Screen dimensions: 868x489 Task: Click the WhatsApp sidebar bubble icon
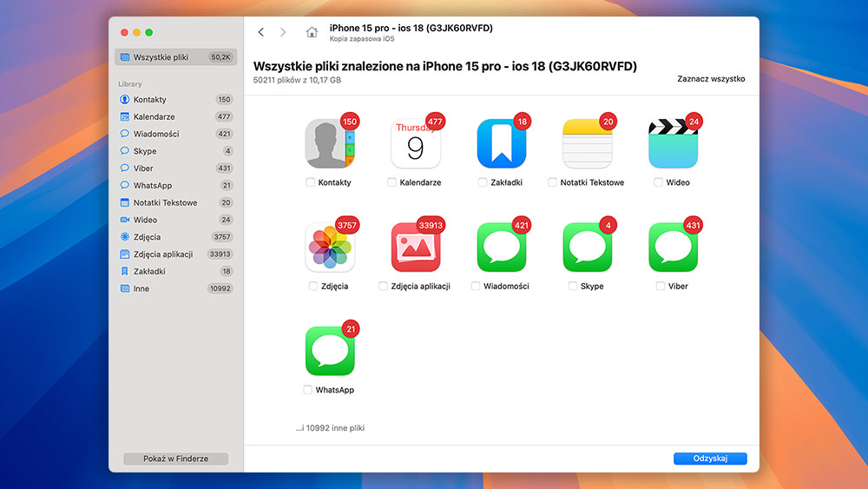coord(124,186)
